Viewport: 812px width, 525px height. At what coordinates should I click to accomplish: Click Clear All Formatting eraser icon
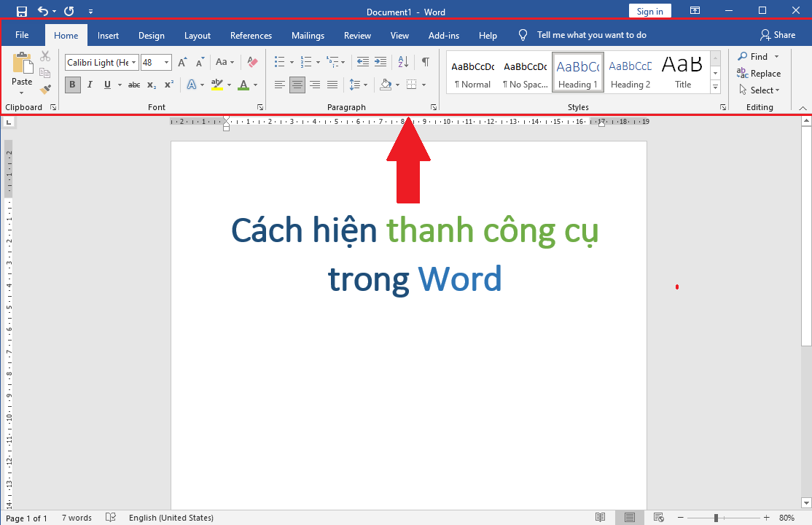tap(252, 62)
